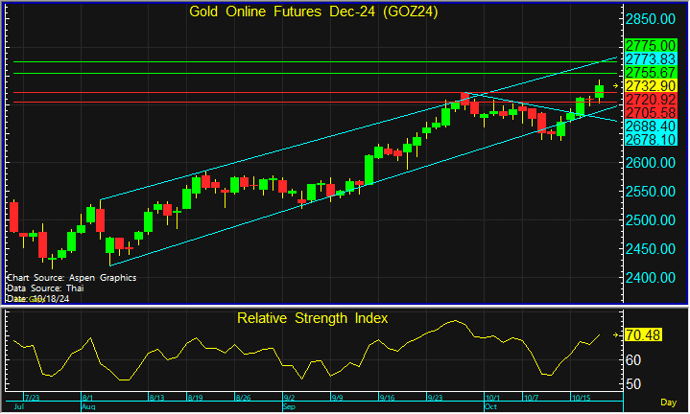Select the 9/23 date on time axis
Image resolution: width=690 pixels, height=414 pixels.
pyautogui.click(x=436, y=397)
